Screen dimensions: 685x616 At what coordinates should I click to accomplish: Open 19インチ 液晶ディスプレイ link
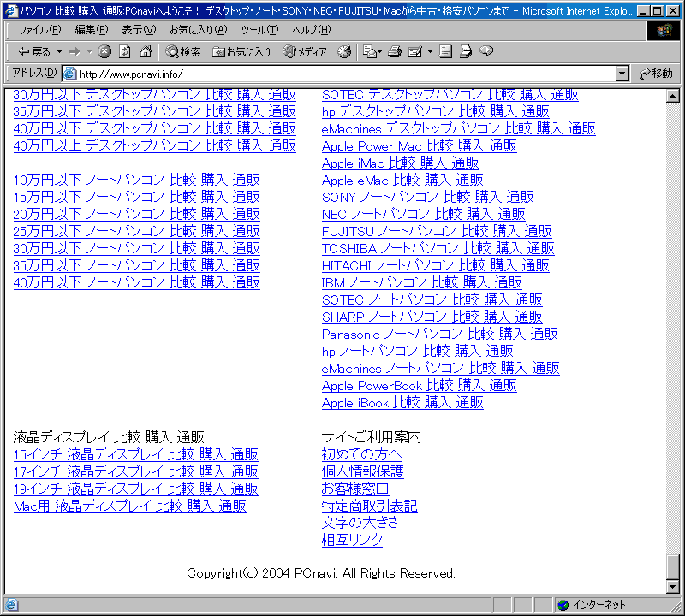pyautogui.click(x=136, y=489)
